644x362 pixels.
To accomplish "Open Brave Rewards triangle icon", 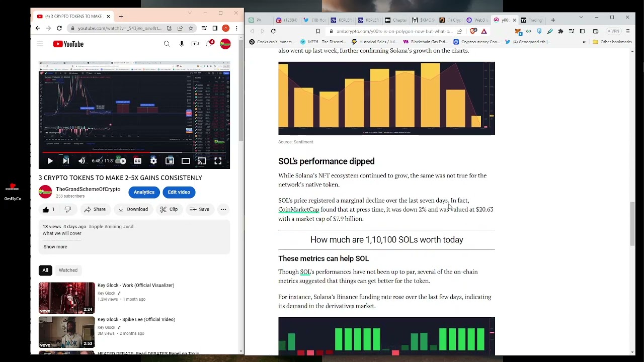I will (x=484, y=31).
